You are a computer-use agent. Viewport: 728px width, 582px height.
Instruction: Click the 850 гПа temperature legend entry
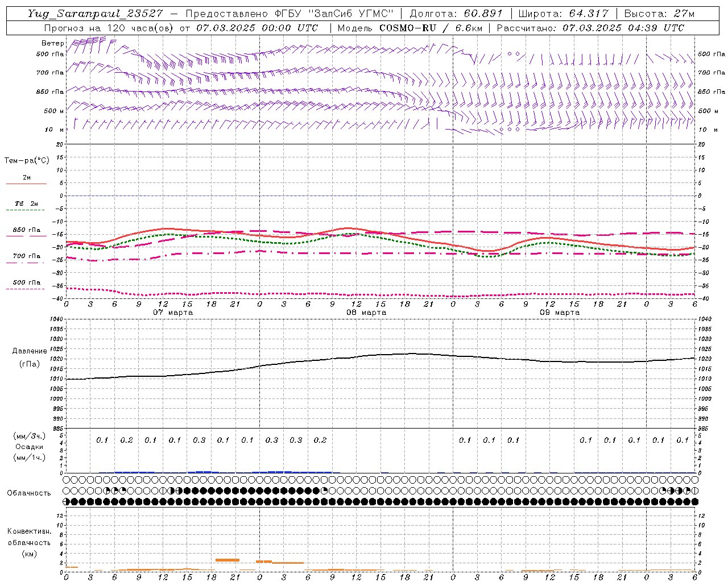pyautogui.click(x=27, y=230)
